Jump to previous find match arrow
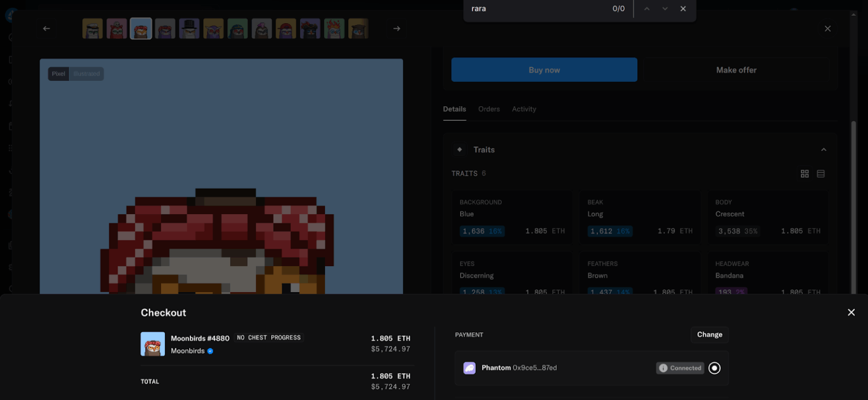This screenshot has width=868, height=400. click(647, 8)
